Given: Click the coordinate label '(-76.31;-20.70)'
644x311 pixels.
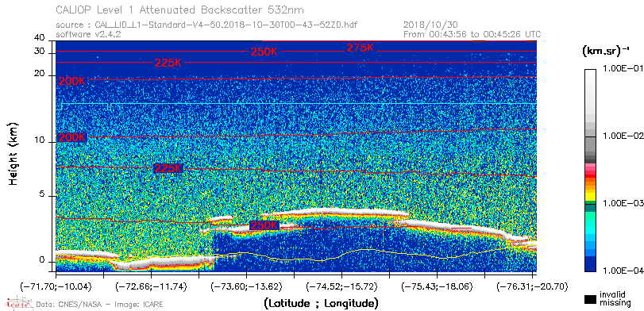Looking at the screenshot, I should click(x=533, y=286).
